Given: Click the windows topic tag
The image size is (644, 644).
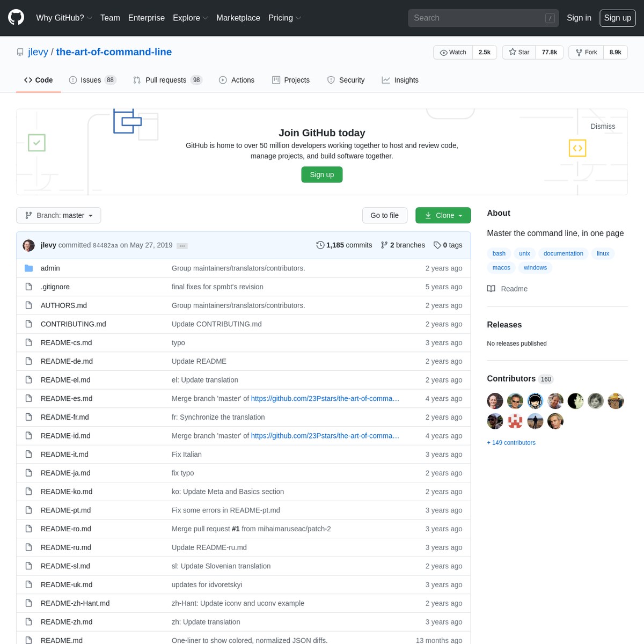Looking at the screenshot, I should coord(535,267).
